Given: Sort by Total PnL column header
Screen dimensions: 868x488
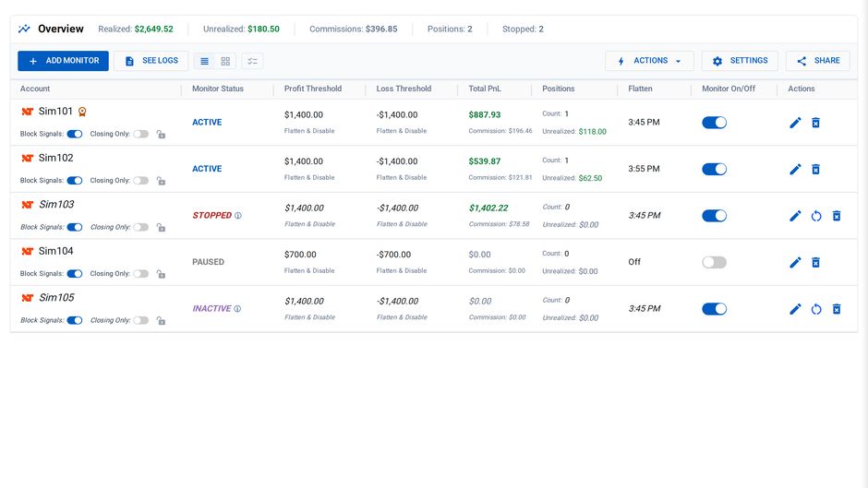Looking at the screenshot, I should (485, 89).
